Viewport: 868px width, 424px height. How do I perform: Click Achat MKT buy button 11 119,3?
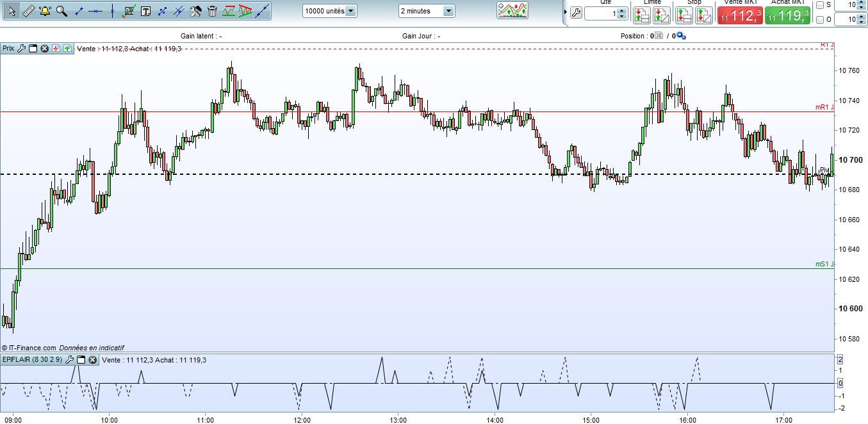pyautogui.click(x=787, y=15)
